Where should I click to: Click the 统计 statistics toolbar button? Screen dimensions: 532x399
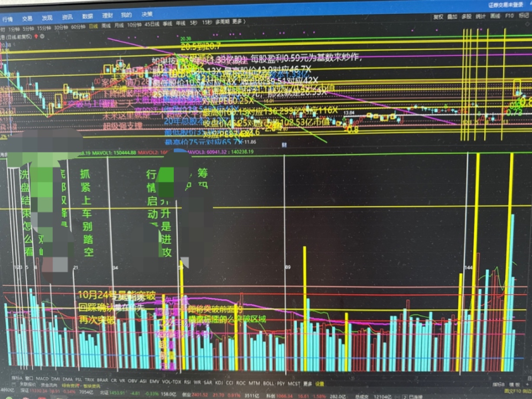point(481,17)
